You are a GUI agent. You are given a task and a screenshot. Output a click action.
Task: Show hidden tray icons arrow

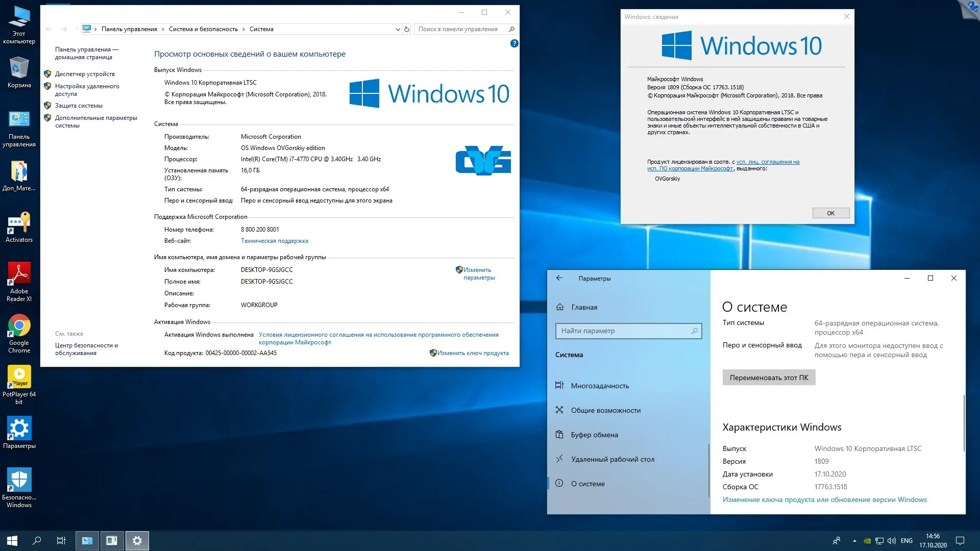click(854, 541)
